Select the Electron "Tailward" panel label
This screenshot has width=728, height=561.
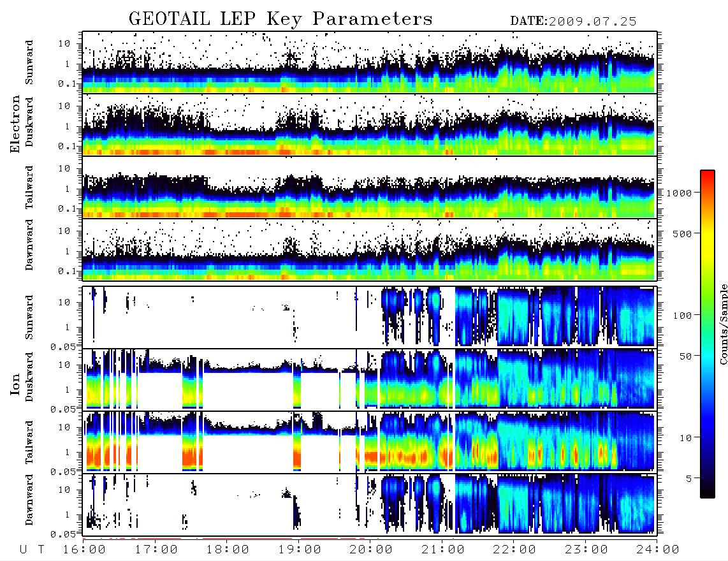[29, 187]
